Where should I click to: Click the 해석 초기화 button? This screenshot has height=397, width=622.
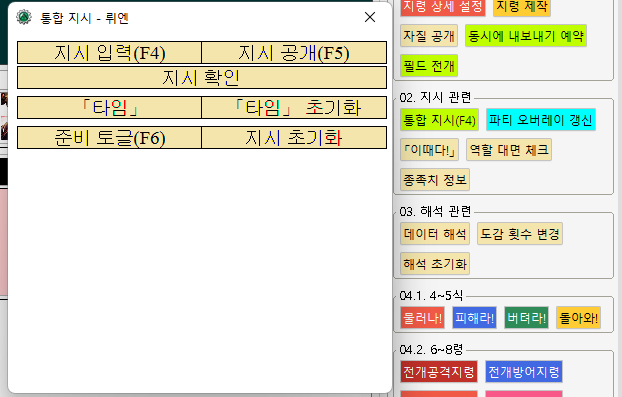435,263
